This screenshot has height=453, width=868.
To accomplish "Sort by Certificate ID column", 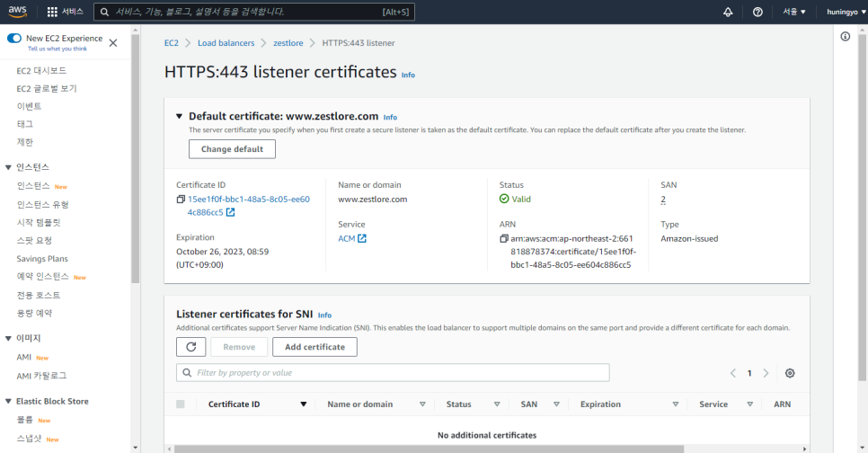I will [x=304, y=404].
